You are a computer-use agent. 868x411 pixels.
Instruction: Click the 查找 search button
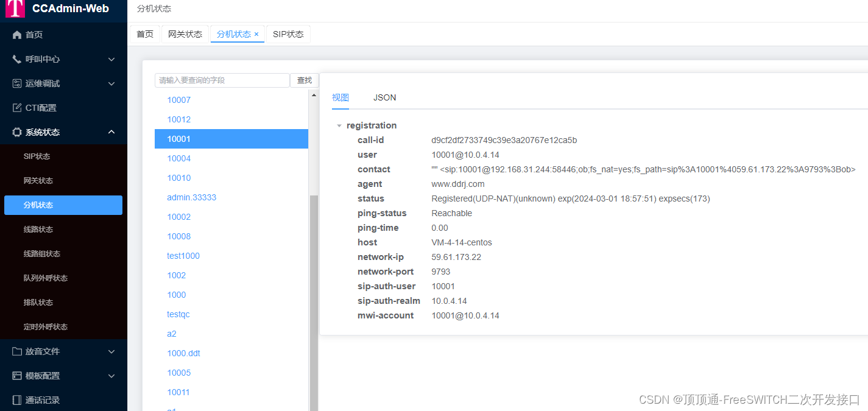304,80
